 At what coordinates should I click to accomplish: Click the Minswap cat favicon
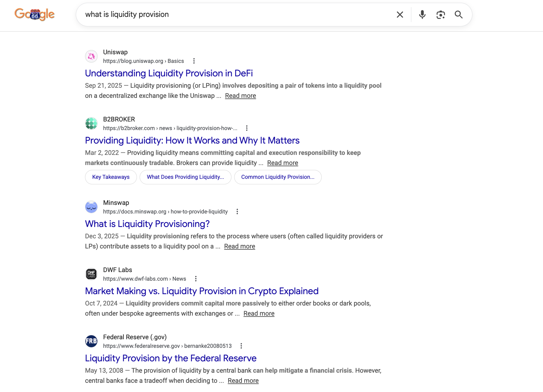[91, 207]
